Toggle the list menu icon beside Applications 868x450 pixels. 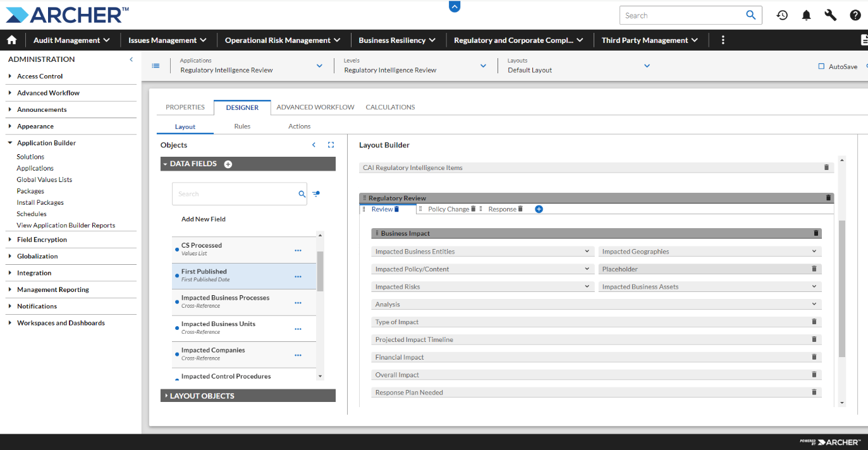(156, 66)
